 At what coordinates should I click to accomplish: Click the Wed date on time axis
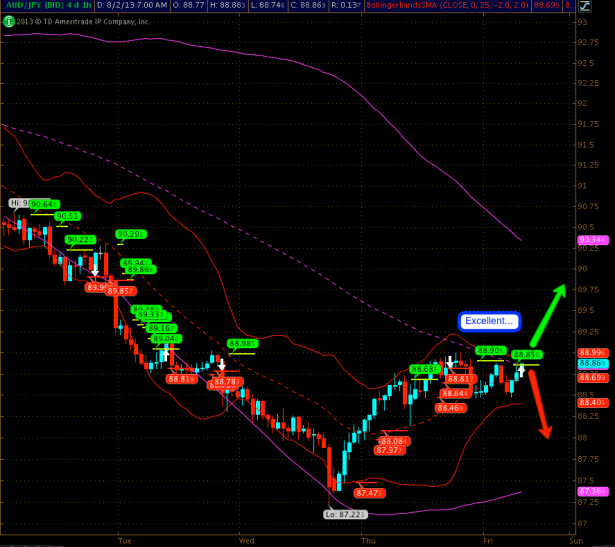246,539
